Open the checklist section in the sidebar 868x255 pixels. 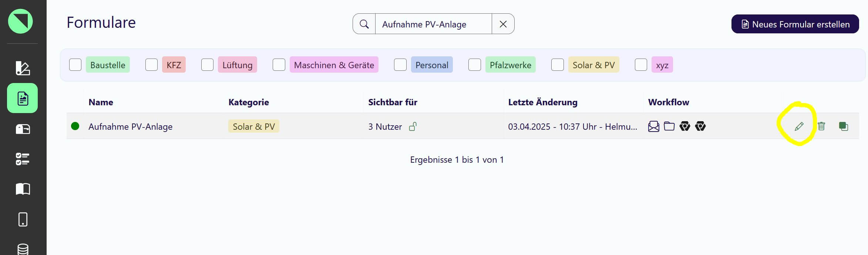(x=23, y=159)
